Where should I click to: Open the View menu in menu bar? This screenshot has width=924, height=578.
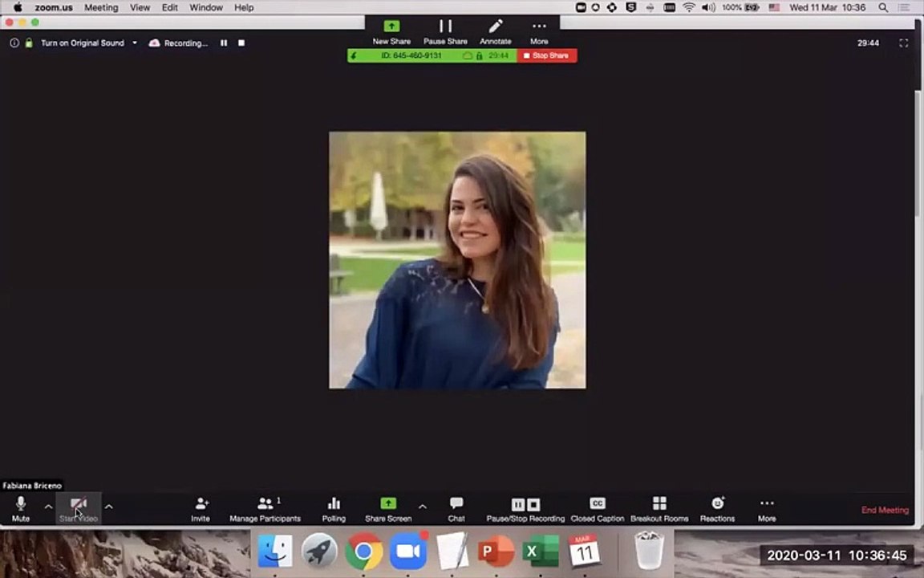(140, 7)
